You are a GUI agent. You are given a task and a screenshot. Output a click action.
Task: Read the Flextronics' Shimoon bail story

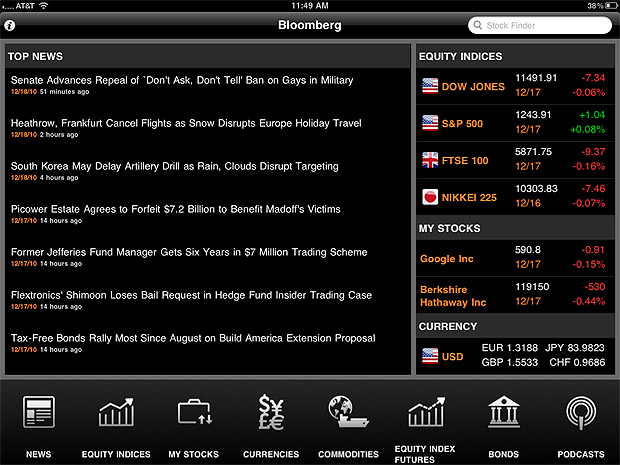191,295
